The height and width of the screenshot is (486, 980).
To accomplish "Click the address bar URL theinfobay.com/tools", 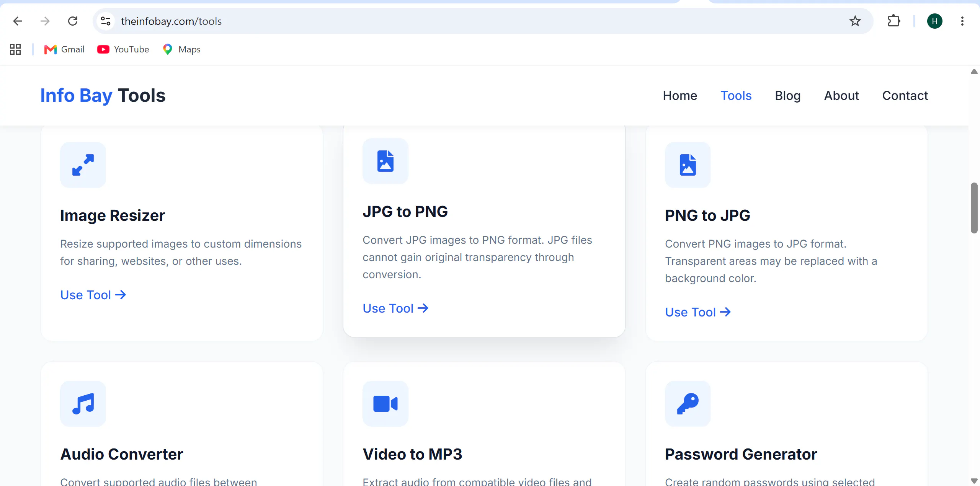I will 171,21.
